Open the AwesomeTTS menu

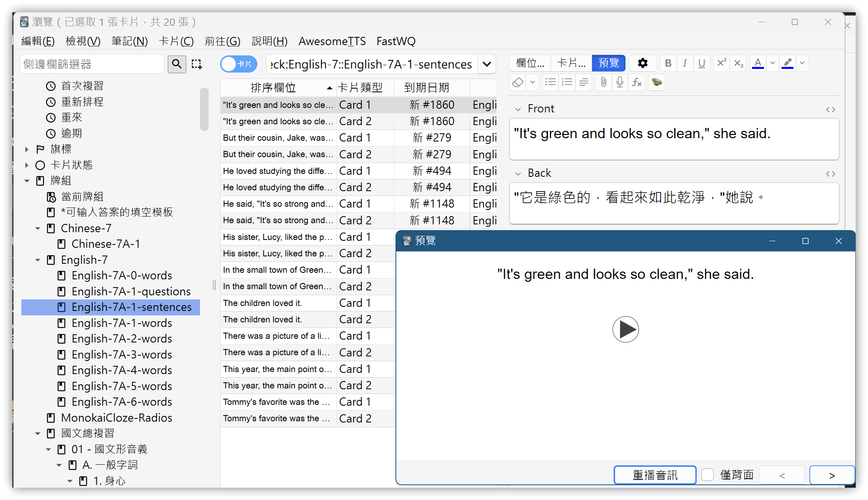click(332, 41)
